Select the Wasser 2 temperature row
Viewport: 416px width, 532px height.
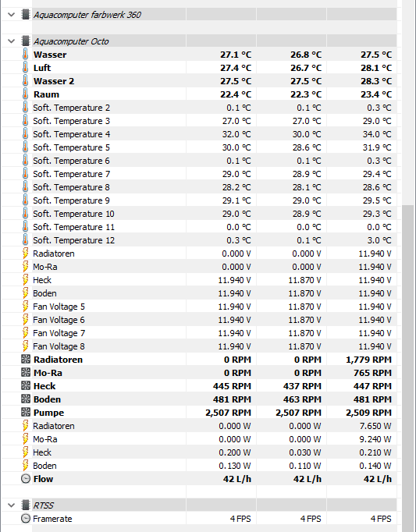coord(199,81)
